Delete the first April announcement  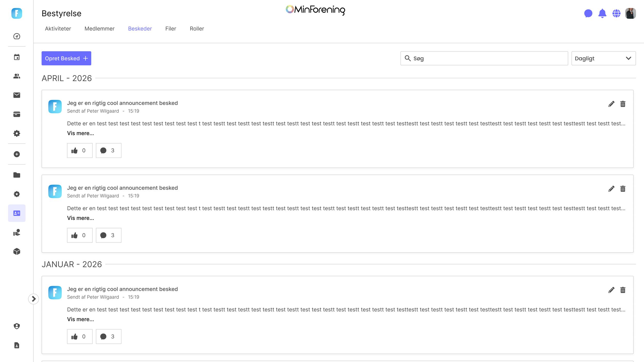[x=623, y=104]
